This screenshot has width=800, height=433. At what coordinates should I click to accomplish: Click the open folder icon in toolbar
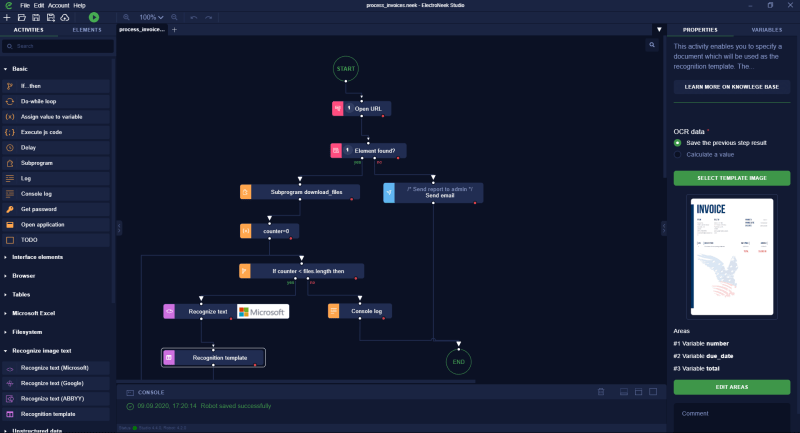pos(21,17)
